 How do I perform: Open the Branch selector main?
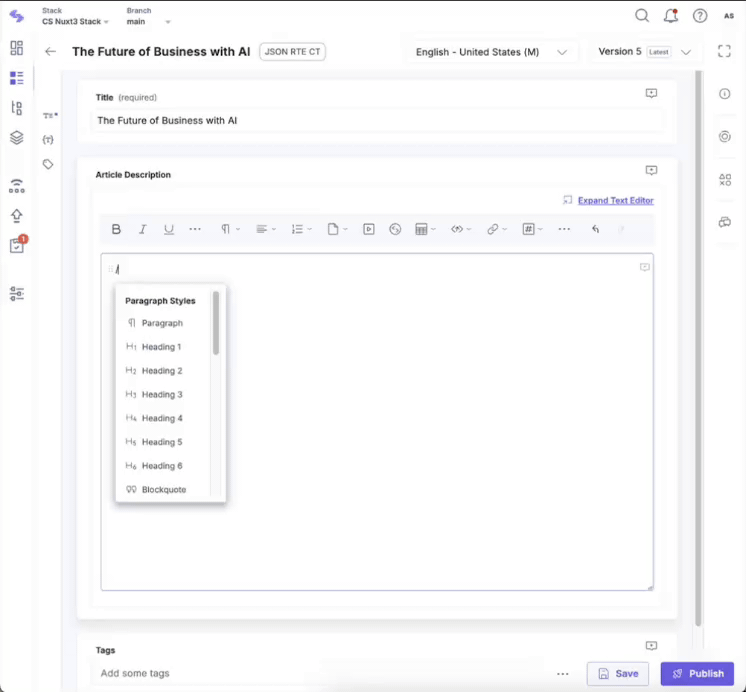point(148,22)
